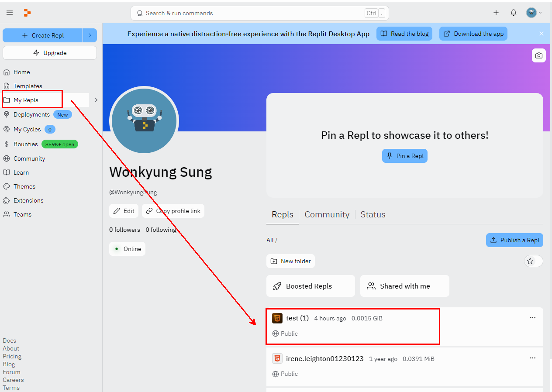Viewport: 552px width, 392px height.
Task: Open the irene.leighton01230123 repl title
Action: tap(325, 358)
